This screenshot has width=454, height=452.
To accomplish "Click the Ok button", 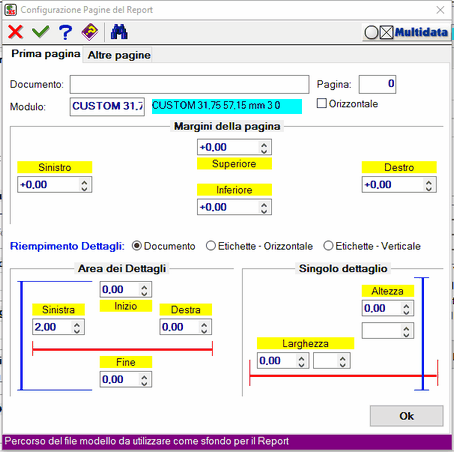I will (x=407, y=416).
